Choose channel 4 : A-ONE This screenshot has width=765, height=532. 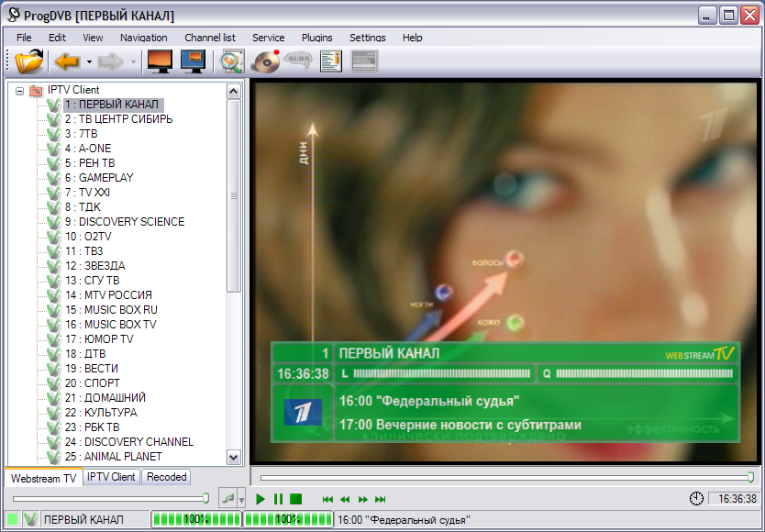click(88, 149)
